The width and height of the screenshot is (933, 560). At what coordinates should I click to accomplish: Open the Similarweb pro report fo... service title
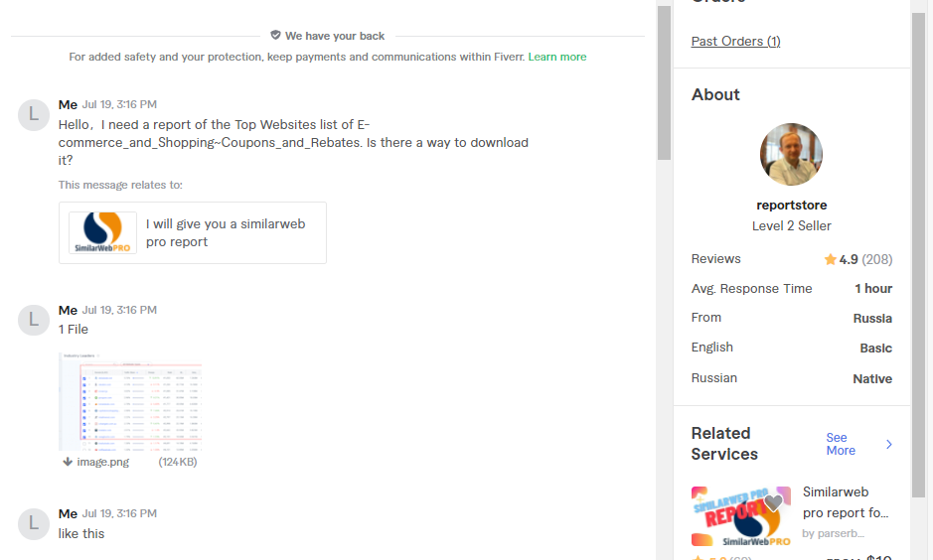click(x=845, y=502)
